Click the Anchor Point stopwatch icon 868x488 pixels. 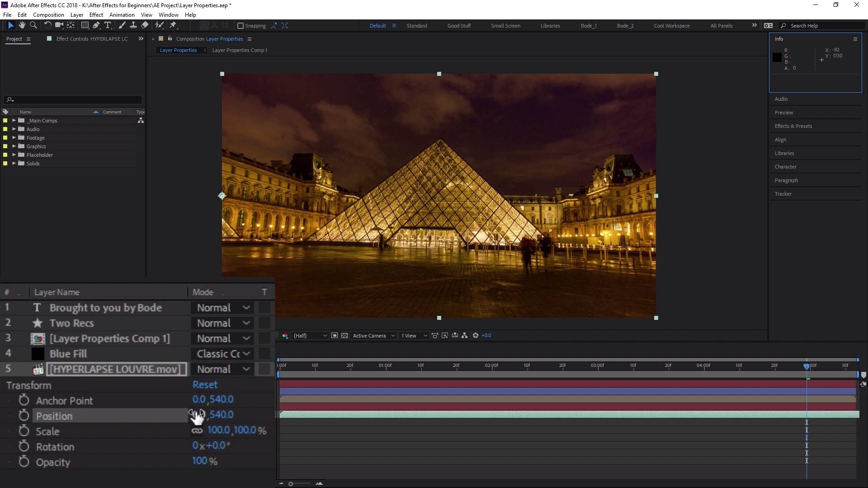[24, 400]
